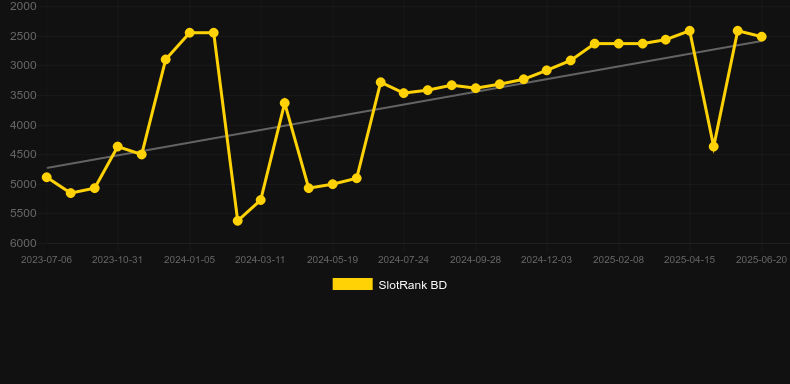This screenshot has height=384, width=790.
Task: Click the y-axis value 4500
Action: point(23,154)
